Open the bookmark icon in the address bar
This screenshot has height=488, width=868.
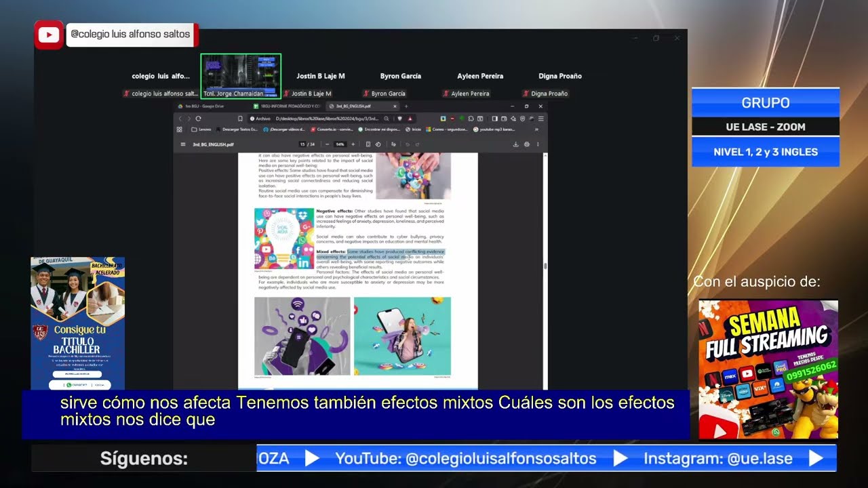(x=240, y=119)
